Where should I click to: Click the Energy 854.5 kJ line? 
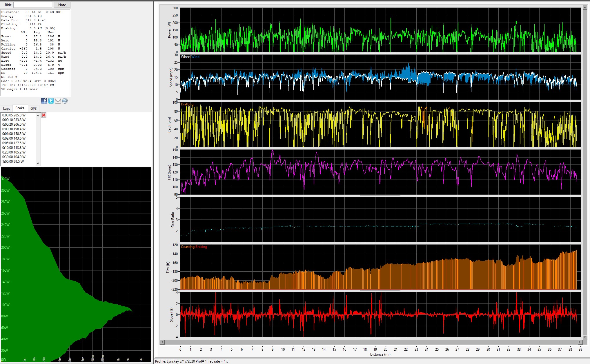click(21, 16)
